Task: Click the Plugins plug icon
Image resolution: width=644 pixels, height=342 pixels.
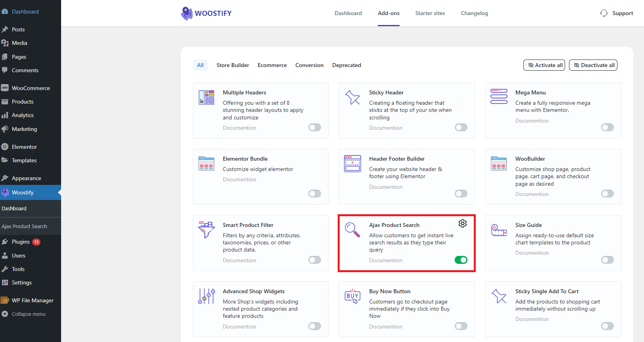Action: pyautogui.click(x=5, y=242)
